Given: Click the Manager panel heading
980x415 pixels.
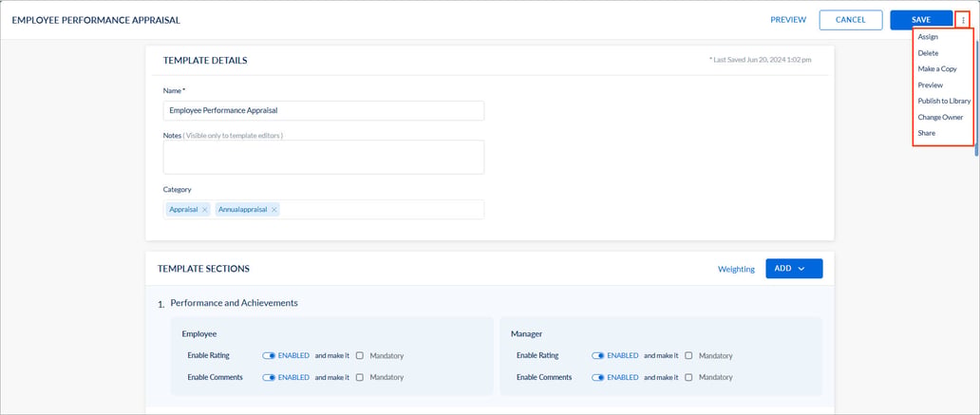Looking at the screenshot, I should pos(526,334).
